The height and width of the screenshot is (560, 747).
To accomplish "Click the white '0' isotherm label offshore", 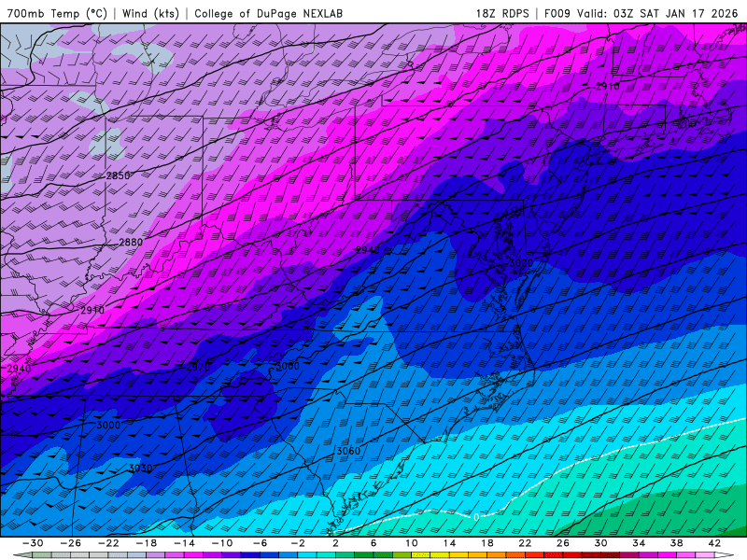I will tap(476, 517).
